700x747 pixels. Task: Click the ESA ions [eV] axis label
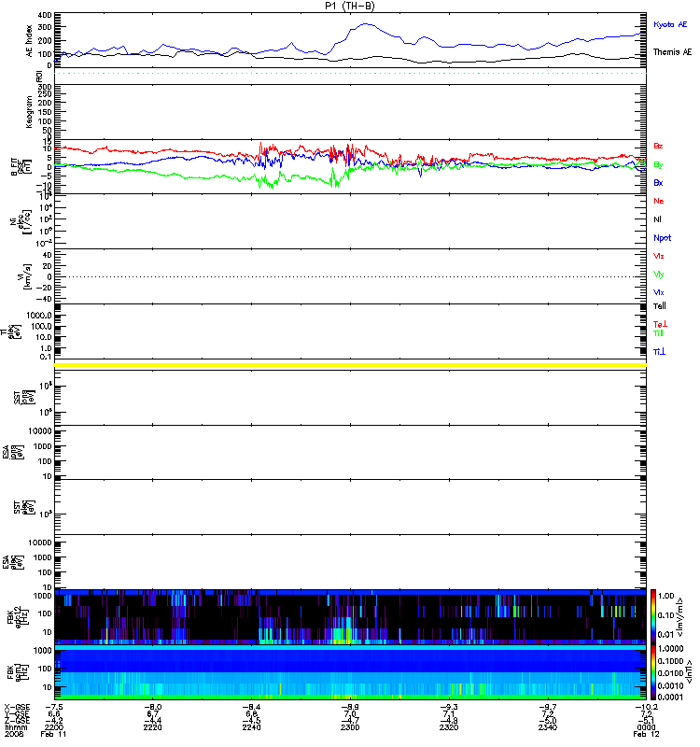[12, 453]
